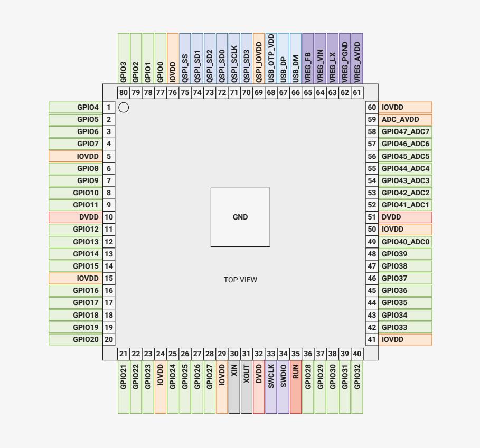
Task: Click the GPIO45_ADC5 pin label
Action: tap(406, 156)
